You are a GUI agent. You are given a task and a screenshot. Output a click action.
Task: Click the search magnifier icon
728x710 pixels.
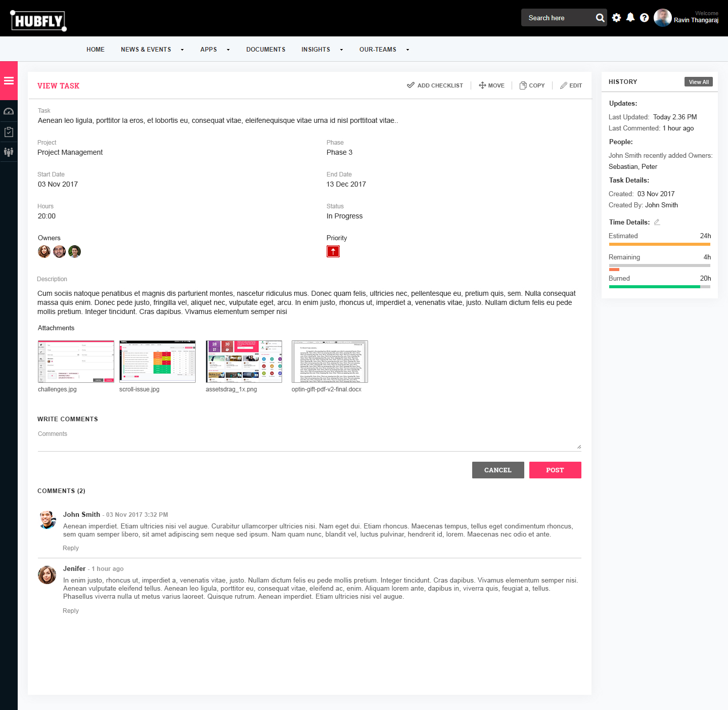click(x=600, y=18)
